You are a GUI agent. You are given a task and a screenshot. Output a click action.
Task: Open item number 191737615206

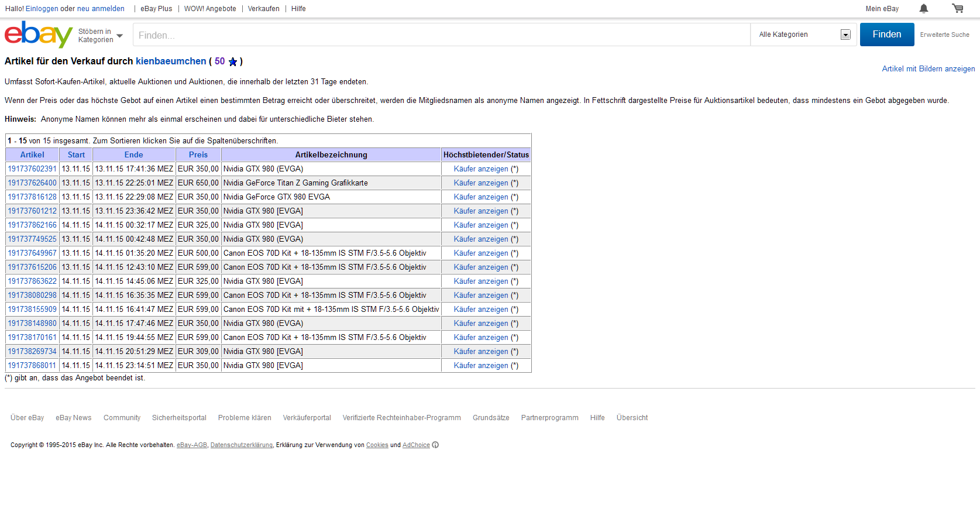click(x=32, y=267)
